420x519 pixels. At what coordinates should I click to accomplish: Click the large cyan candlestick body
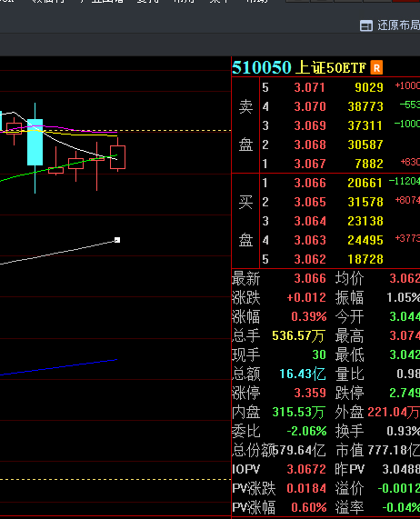35,143
